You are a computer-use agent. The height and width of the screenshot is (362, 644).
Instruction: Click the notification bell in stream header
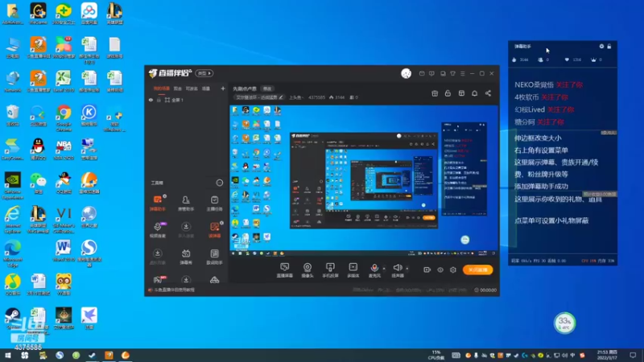coord(474,93)
